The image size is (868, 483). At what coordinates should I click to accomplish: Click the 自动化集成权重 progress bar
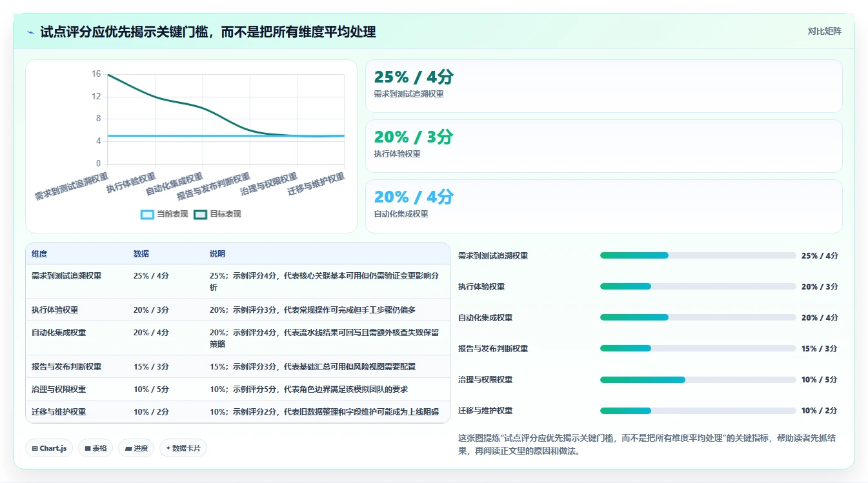[x=698, y=317]
